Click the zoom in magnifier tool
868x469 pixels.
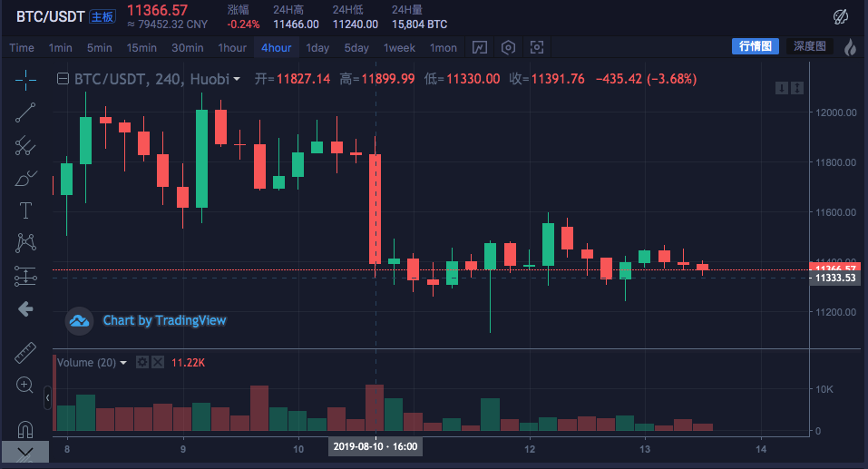[x=25, y=386]
